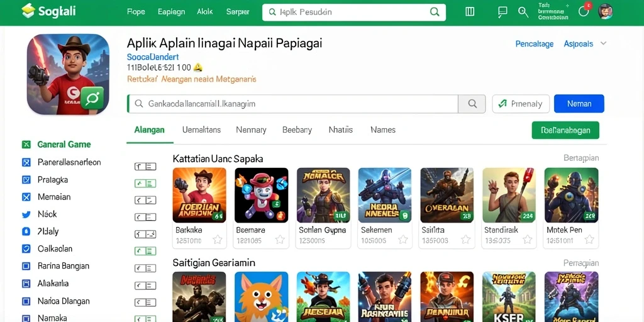This screenshot has width=644, height=322.
Task: Open the orange fox game thumbnail
Action: (261, 297)
